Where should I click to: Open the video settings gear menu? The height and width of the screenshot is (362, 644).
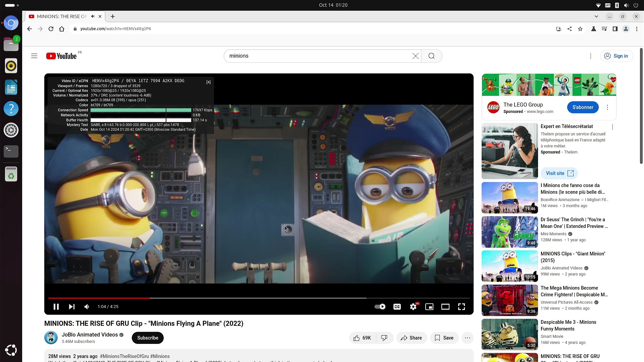point(413,307)
